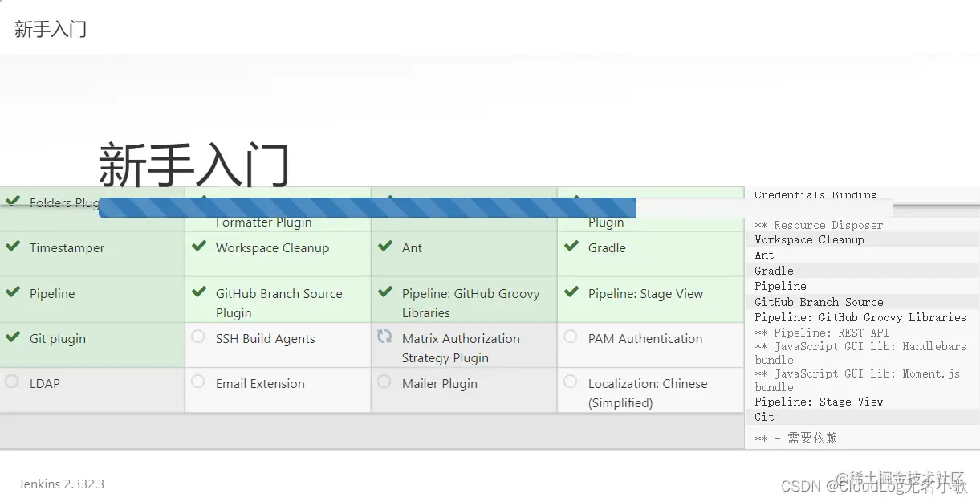Click the plugin installation progress bar
Viewport: 980px width, 502px height.
tap(495, 207)
